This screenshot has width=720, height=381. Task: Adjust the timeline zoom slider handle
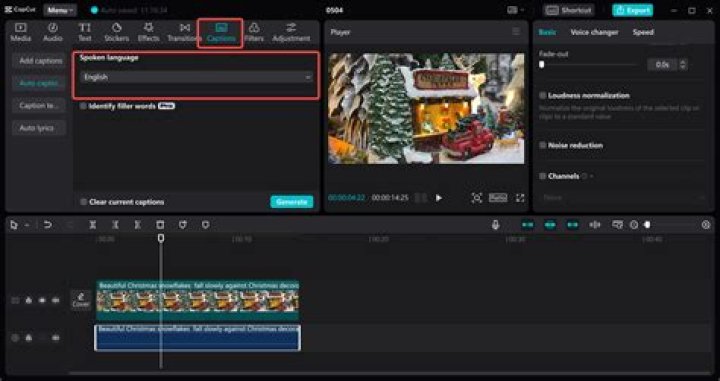[x=647, y=225]
